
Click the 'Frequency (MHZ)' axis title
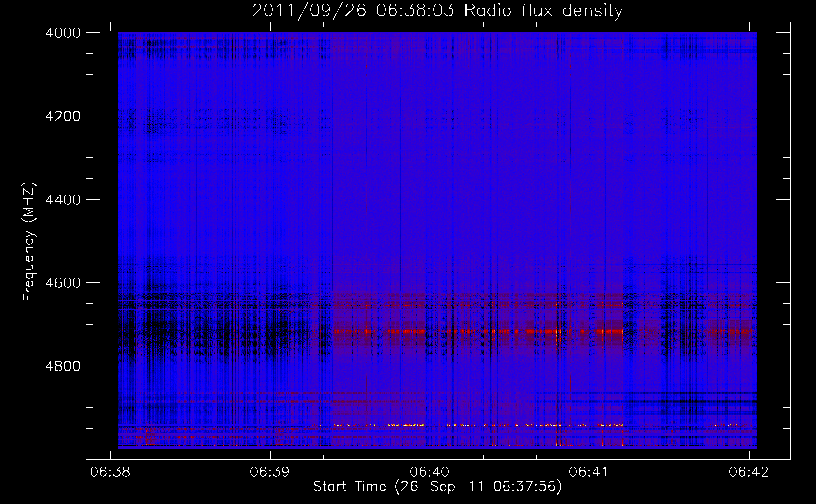tap(29, 242)
